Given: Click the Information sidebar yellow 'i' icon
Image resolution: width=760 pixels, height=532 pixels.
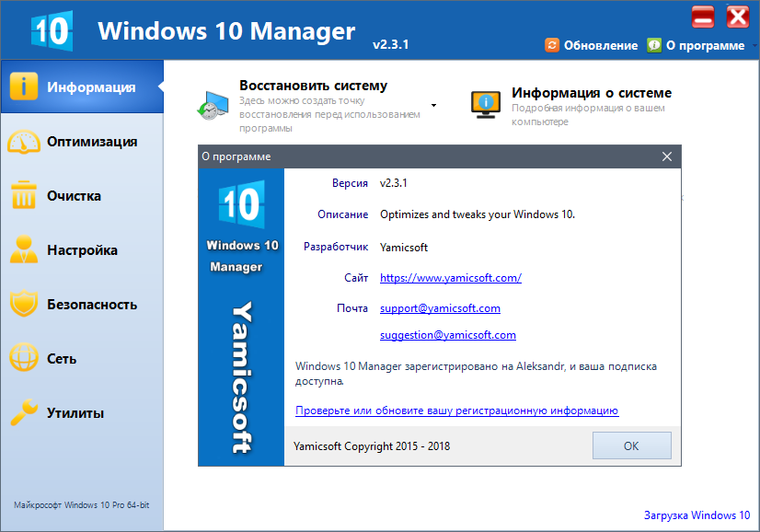Looking at the screenshot, I should tap(23, 87).
